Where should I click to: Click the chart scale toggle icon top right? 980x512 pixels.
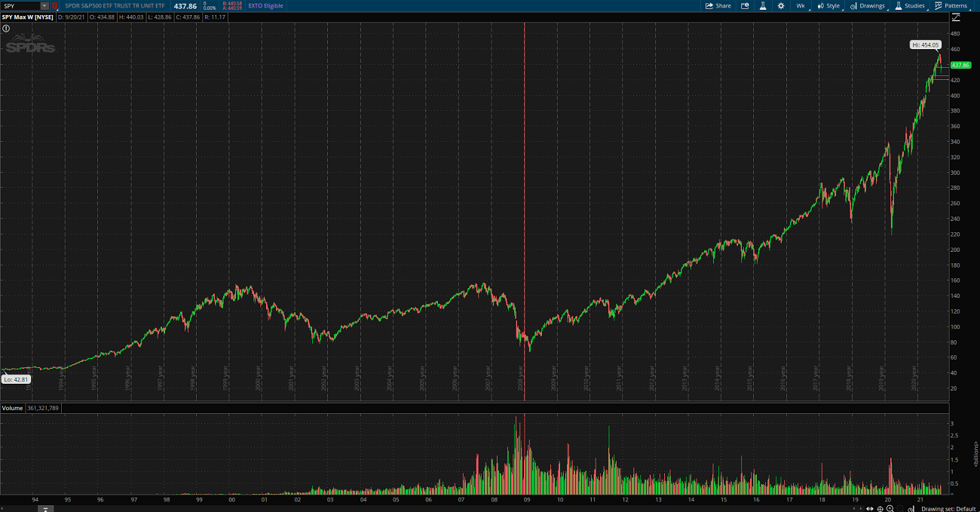(957, 17)
